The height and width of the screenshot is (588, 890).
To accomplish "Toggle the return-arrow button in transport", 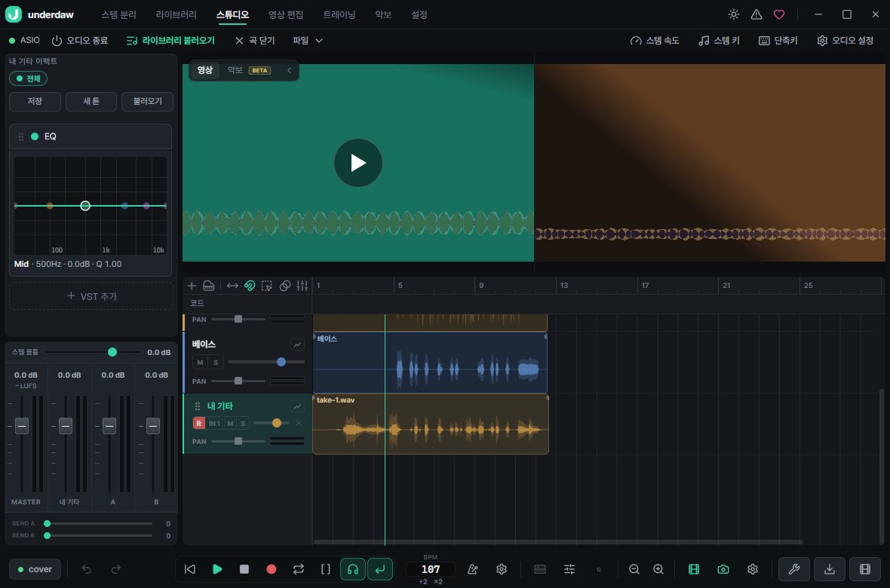I will point(379,569).
